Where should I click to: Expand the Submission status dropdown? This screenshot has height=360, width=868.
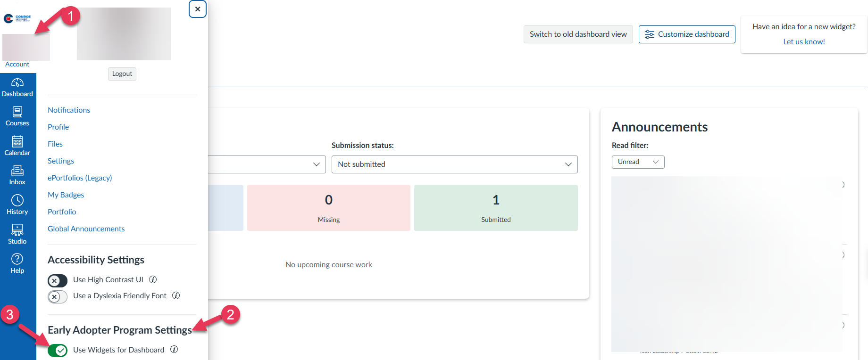[x=454, y=164]
